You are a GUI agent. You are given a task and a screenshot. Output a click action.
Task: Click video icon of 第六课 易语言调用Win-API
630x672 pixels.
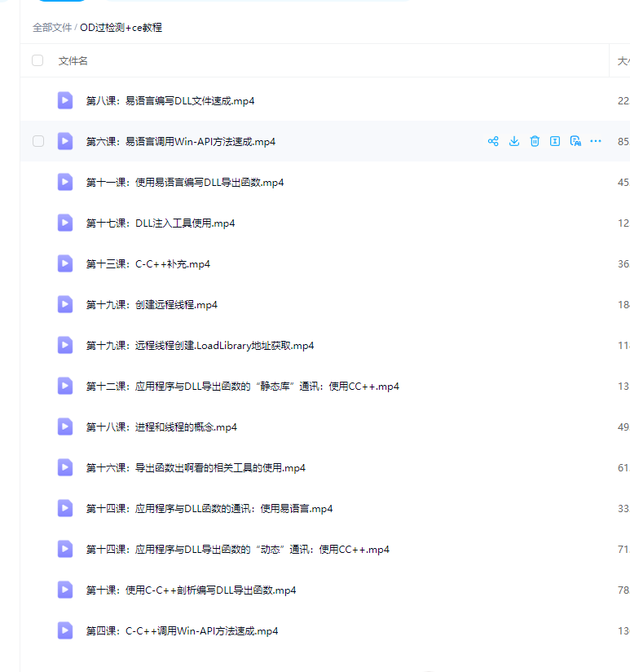65,141
